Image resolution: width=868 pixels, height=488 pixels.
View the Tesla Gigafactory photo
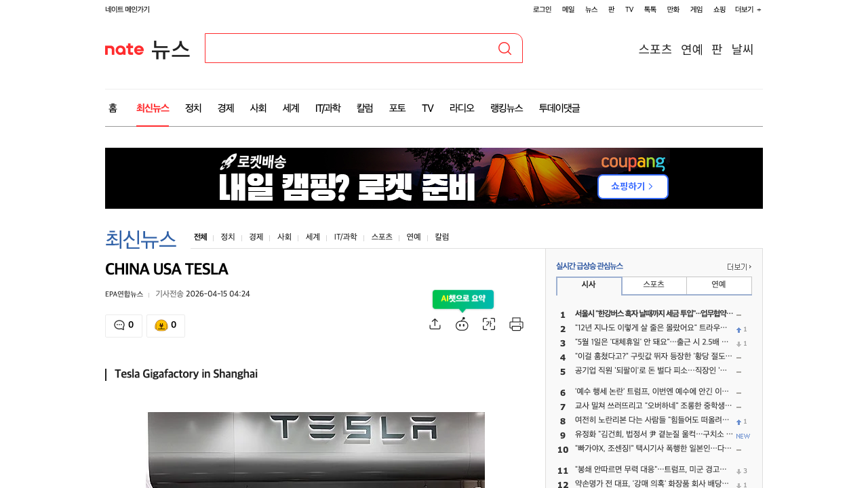316,450
